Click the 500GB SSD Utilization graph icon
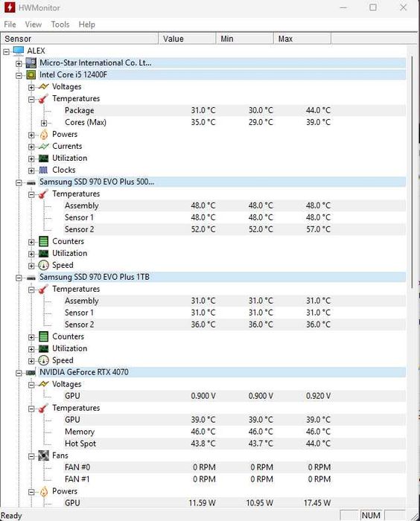 (43, 254)
